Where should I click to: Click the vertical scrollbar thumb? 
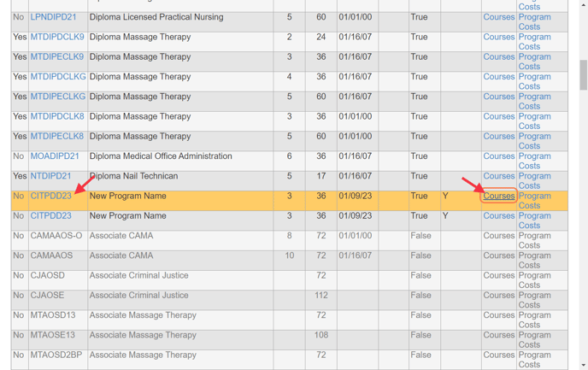(x=583, y=73)
